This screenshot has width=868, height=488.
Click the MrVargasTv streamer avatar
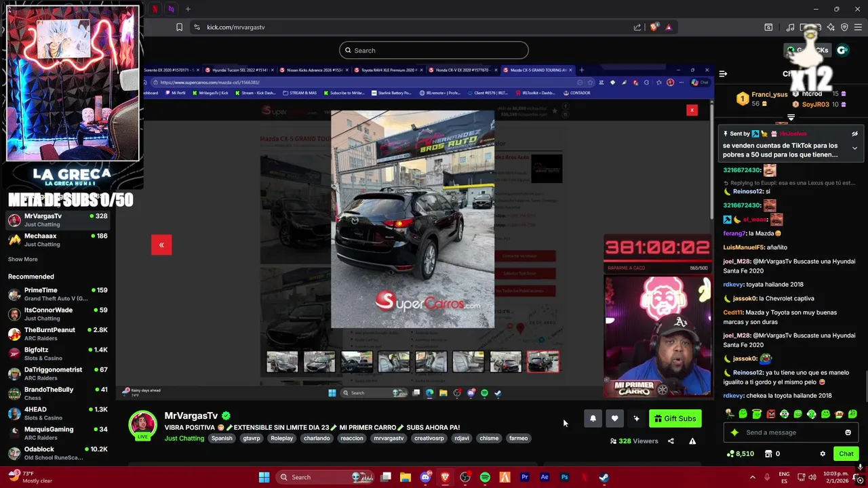pos(143,426)
